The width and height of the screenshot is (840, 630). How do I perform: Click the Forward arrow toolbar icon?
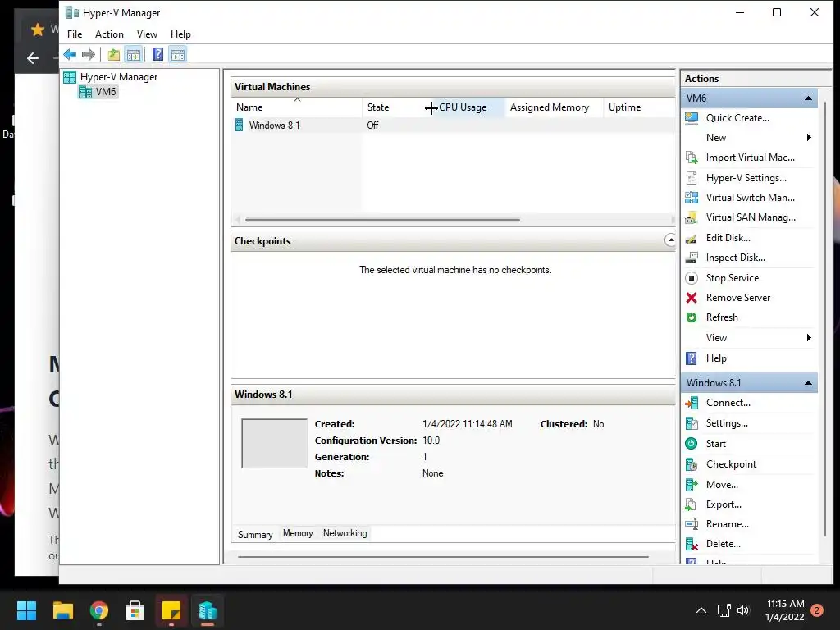click(x=89, y=54)
